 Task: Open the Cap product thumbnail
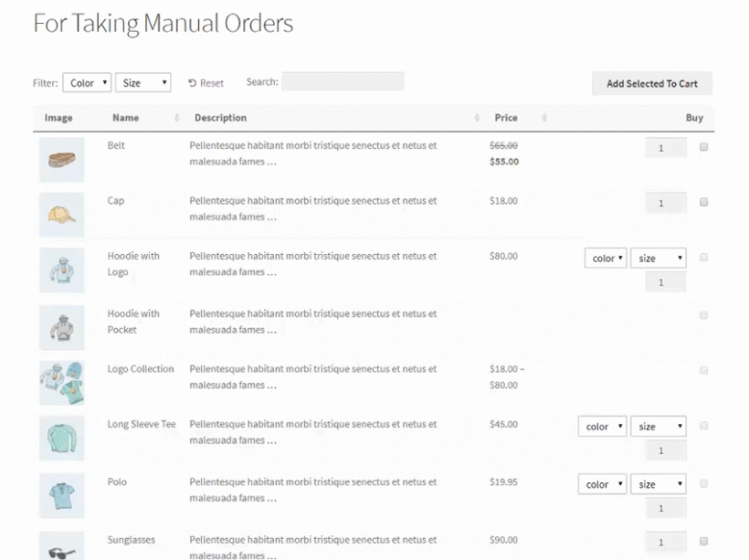61,212
